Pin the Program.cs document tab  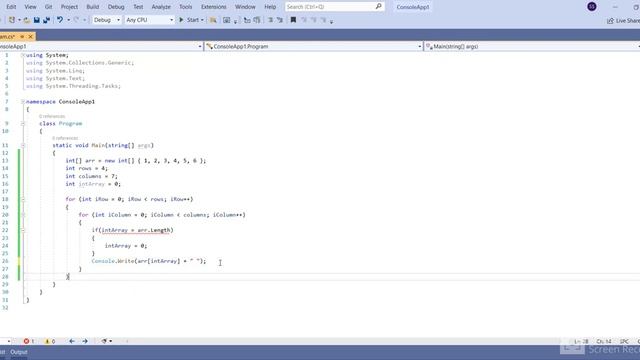click(22, 37)
